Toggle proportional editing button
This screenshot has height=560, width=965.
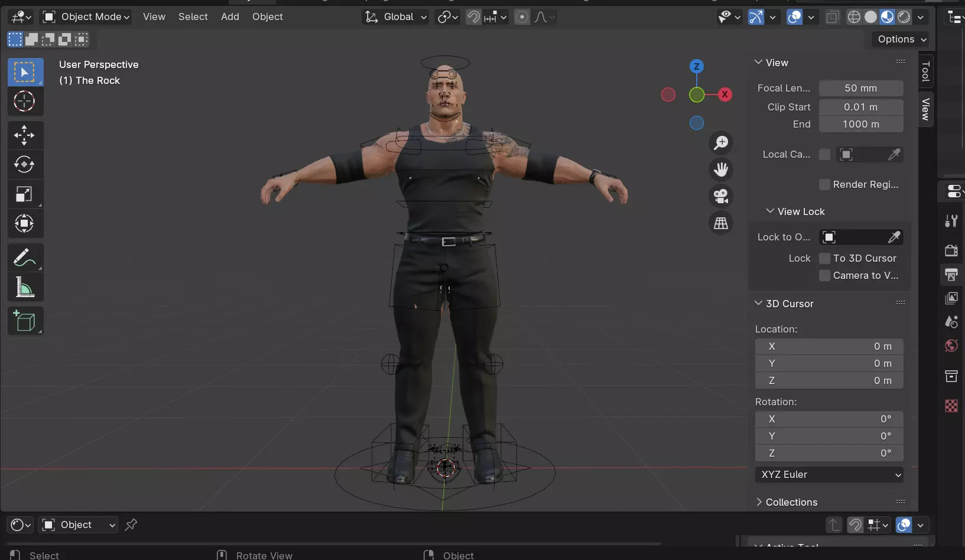pos(522,17)
